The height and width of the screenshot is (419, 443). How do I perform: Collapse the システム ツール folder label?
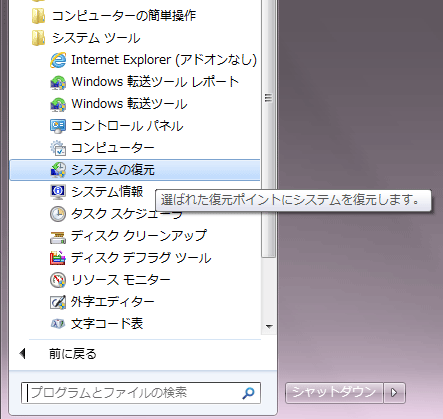[96, 38]
